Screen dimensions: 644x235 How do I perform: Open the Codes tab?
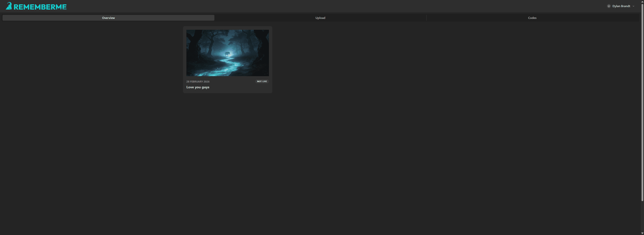coord(532,18)
